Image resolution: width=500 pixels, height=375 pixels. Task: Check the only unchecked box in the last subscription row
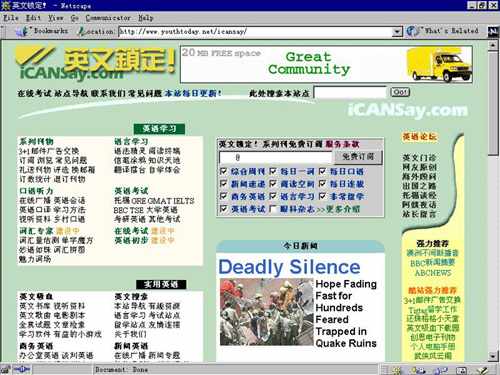[273, 209]
